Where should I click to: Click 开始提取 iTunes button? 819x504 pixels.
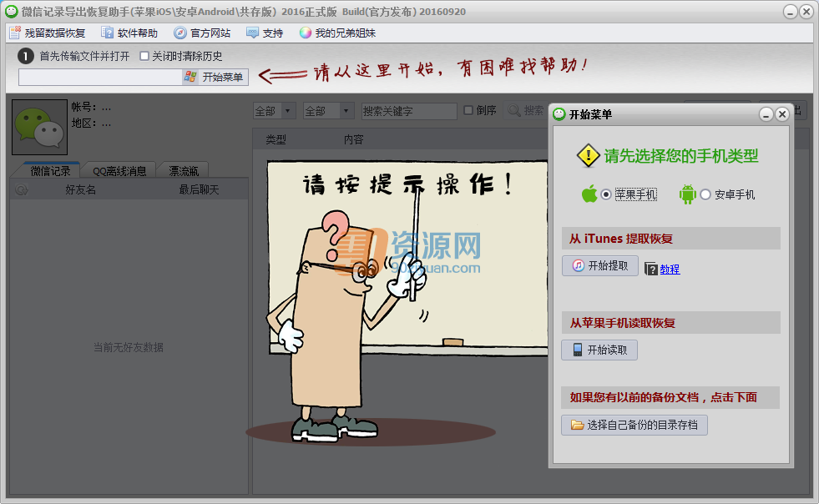point(600,266)
